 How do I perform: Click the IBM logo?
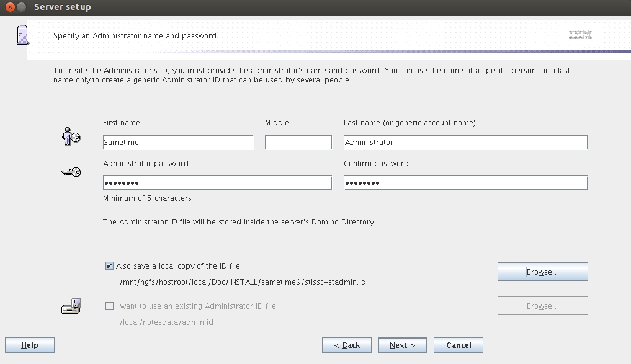(580, 35)
